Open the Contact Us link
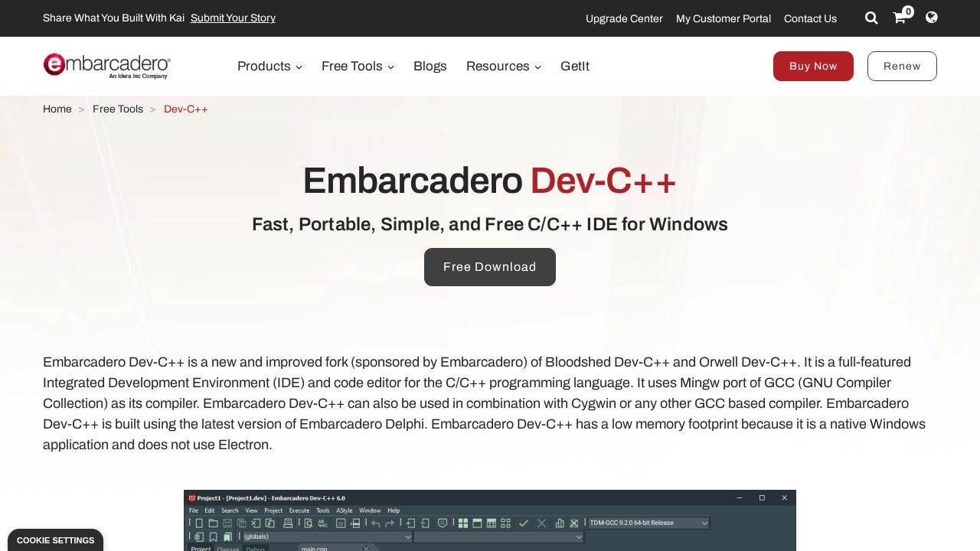This screenshot has width=980, height=551. coord(810,18)
